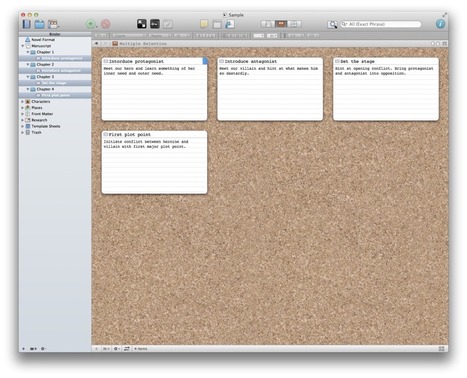Expand the Trash folder
The width and height of the screenshot is (467, 378).
[x=23, y=132]
